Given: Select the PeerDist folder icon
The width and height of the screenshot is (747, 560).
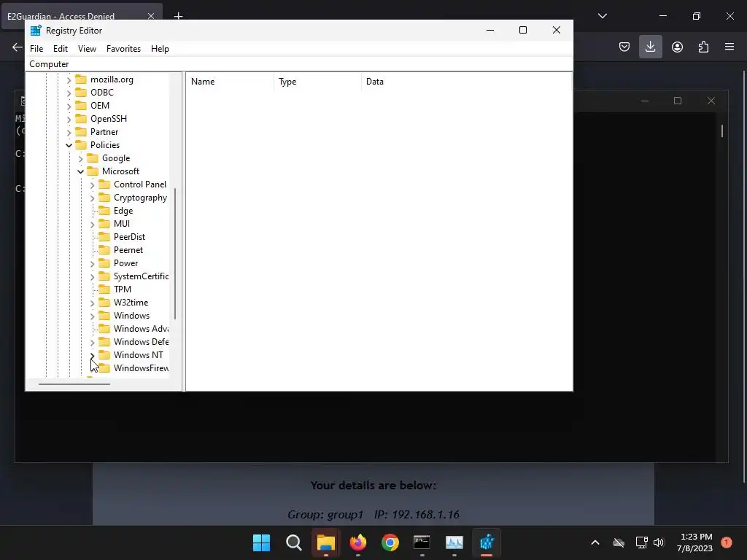Looking at the screenshot, I should (104, 237).
